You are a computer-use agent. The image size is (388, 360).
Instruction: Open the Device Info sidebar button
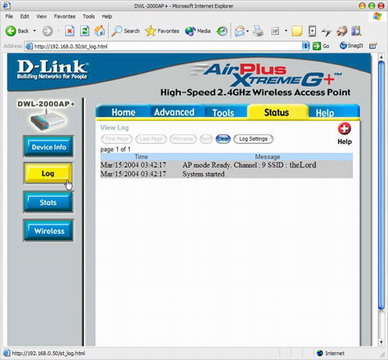49,146
